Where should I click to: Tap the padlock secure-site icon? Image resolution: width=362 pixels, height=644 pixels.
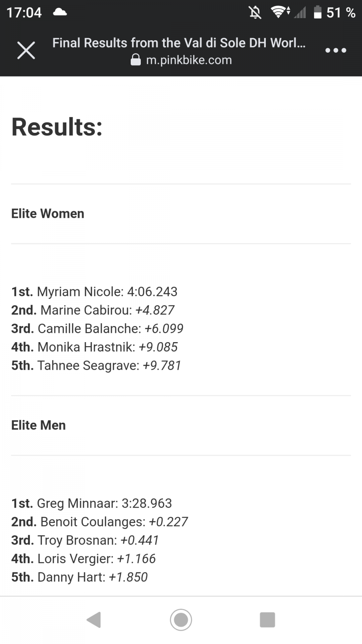[x=136, y=60]
